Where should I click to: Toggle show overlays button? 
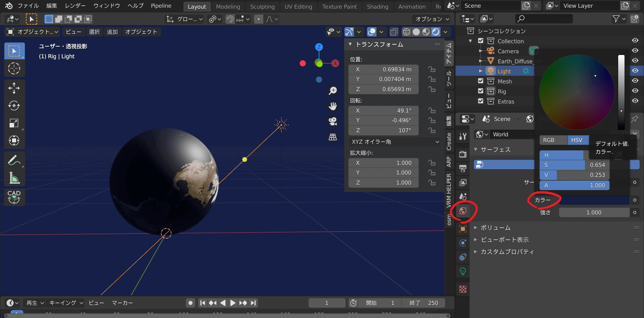click(x=372, y=32)
